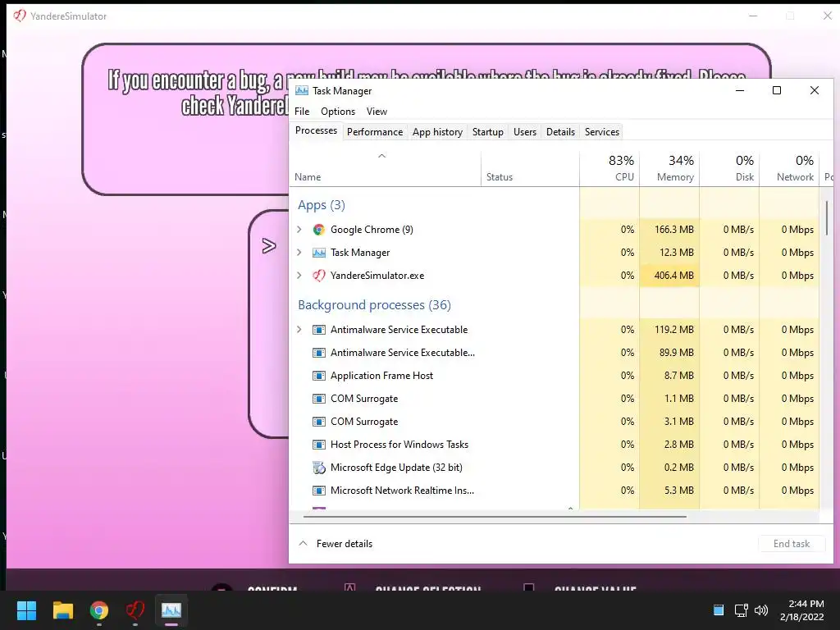
Task: Expand the first Antimalware Service Executable
Action: [299, 330]
